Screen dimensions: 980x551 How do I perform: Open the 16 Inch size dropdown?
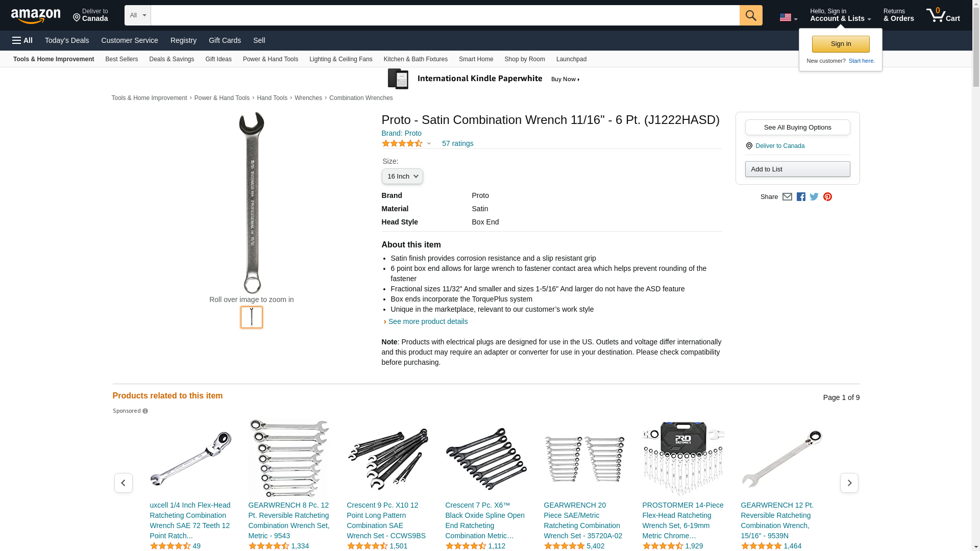[402, 177]
